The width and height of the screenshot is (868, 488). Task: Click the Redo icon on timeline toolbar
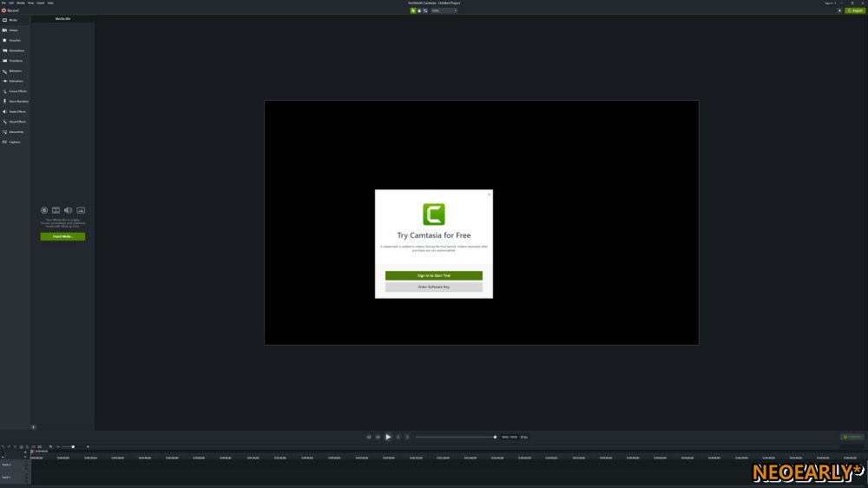pyautogui.click(x=9, y=447)
